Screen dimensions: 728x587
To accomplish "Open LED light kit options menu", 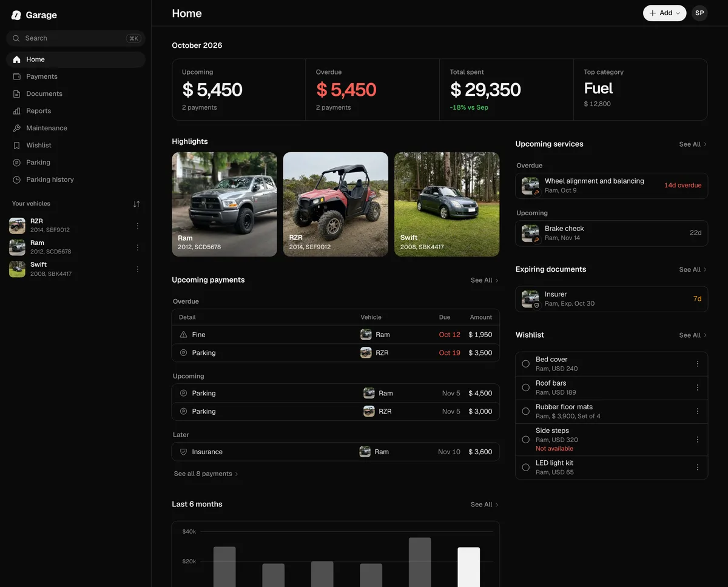I will coord(698,468).
